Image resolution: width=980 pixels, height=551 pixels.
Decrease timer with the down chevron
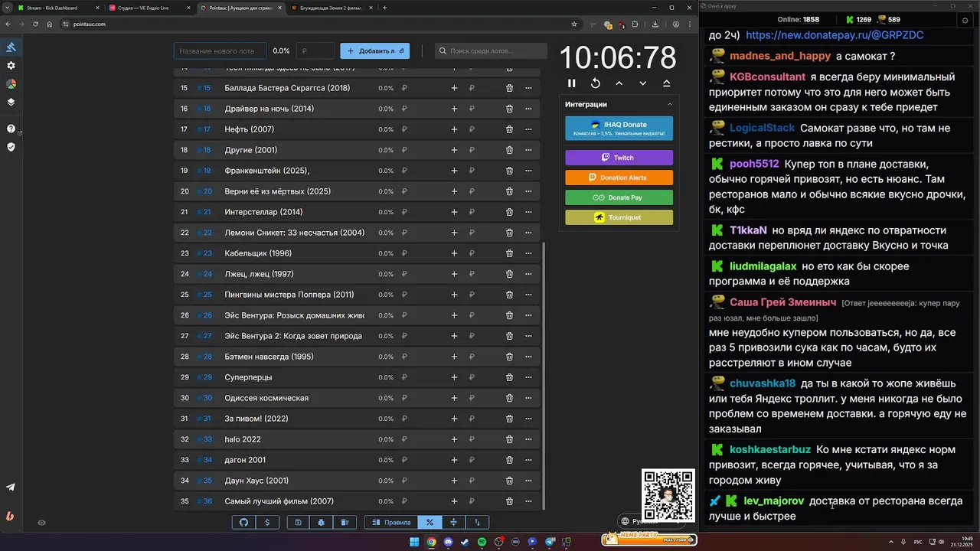[642, 83]
